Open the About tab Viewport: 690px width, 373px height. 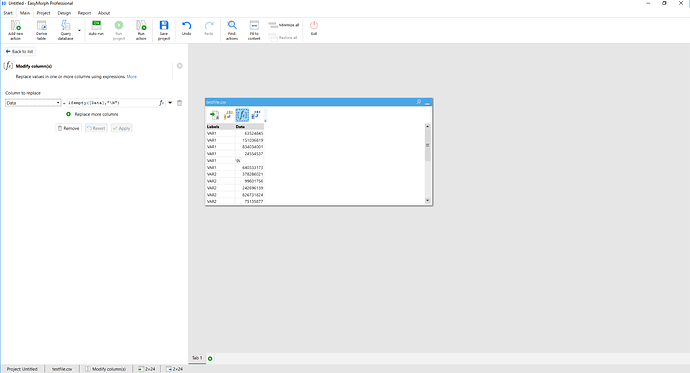(x=104, y=13)
